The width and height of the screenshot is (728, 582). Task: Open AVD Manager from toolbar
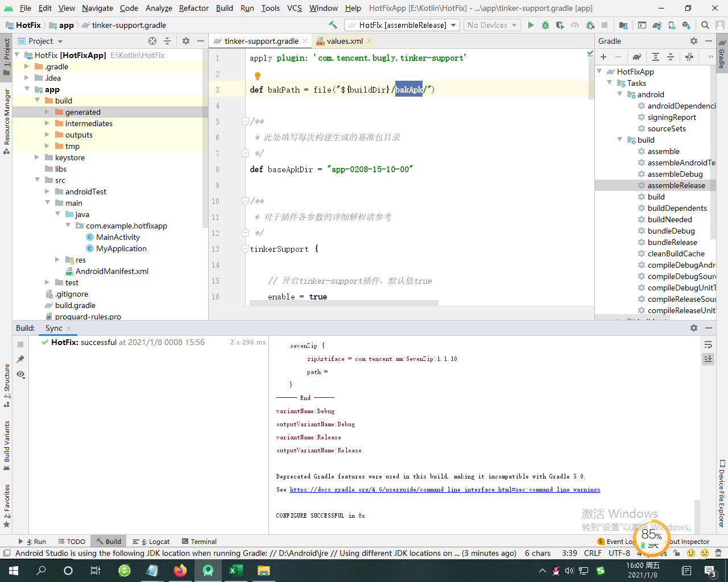click(672, 25)
